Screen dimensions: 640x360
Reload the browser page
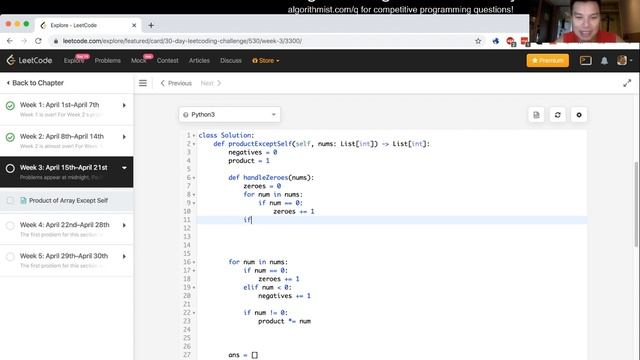pos(38,41)
